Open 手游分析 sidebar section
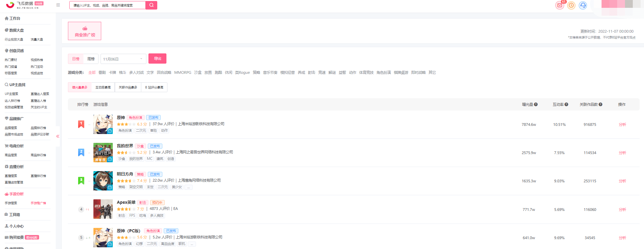The width and height of the screenshot is (644, 249). pyautogui.click(x=14, y=194)
